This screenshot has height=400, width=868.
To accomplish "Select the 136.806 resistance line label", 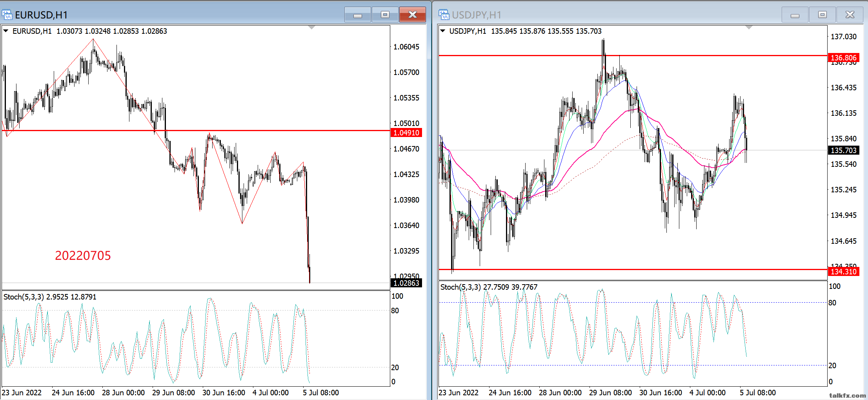I will (x=843, y=58).
